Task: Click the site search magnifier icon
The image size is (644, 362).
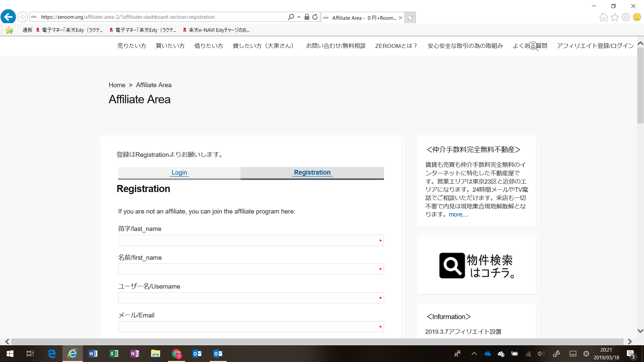Action: [534, 46]
